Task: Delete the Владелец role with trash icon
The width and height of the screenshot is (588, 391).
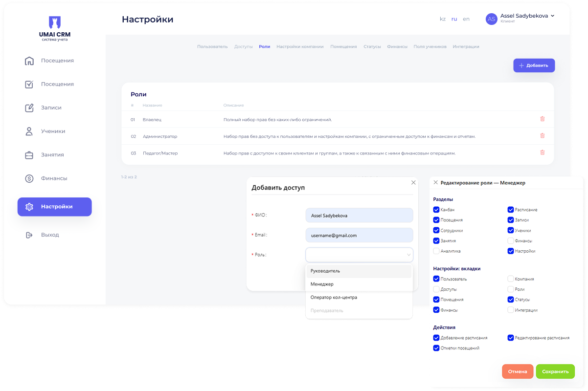Action: pos(542,119)
